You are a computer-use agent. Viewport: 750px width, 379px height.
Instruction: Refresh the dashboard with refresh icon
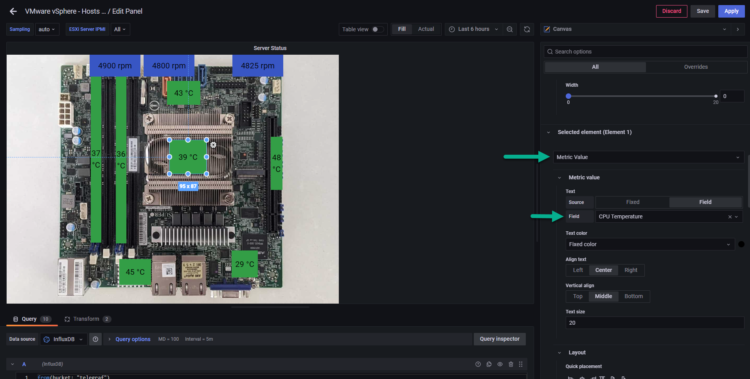527,29
